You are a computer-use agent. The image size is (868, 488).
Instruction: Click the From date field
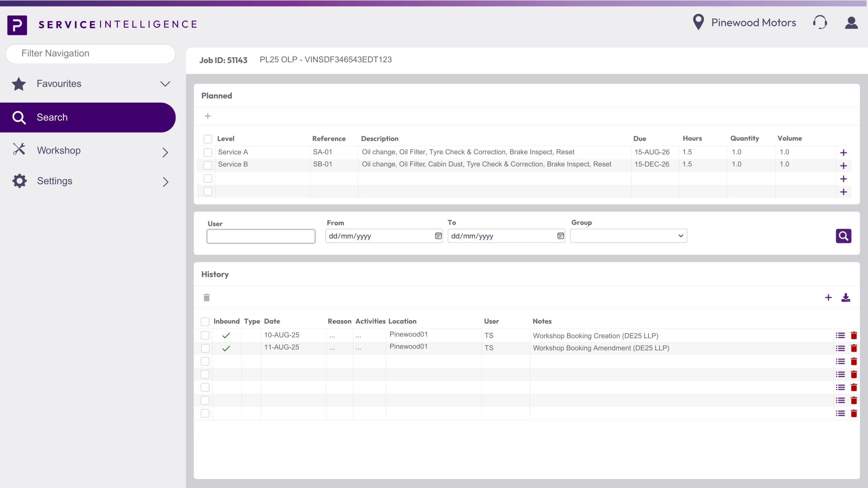click(384, 236)
